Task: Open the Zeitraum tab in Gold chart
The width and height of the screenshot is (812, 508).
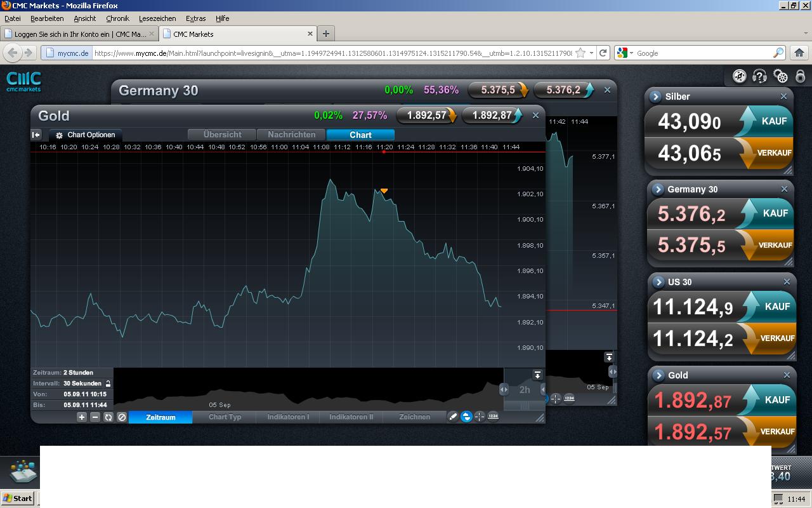Action: point(160,417)
